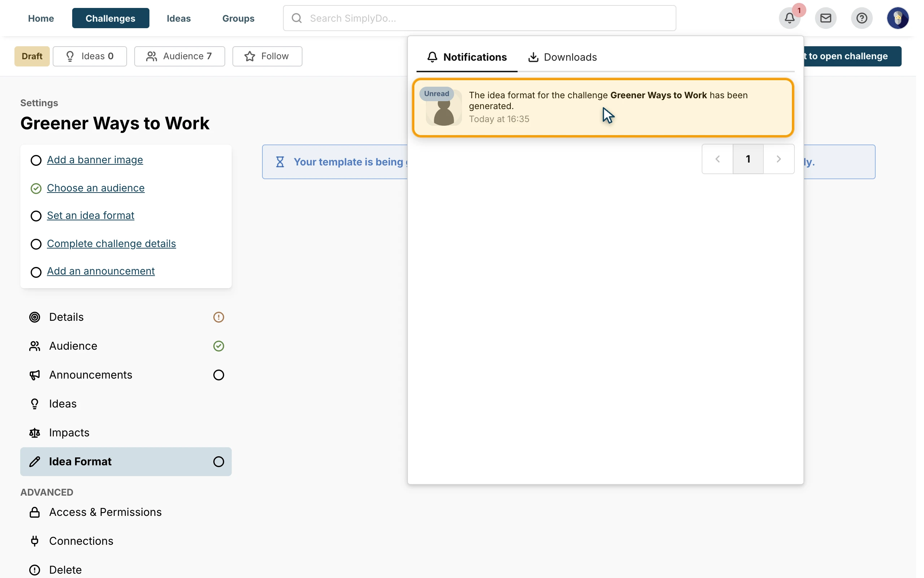Click the Audience 7 button

(179, 56)
